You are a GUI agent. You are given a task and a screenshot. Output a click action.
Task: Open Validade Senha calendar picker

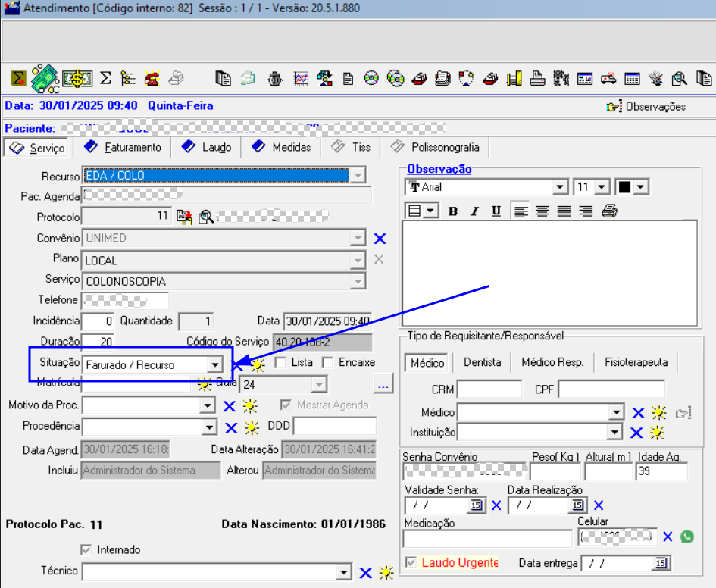[x=477, y=505]
